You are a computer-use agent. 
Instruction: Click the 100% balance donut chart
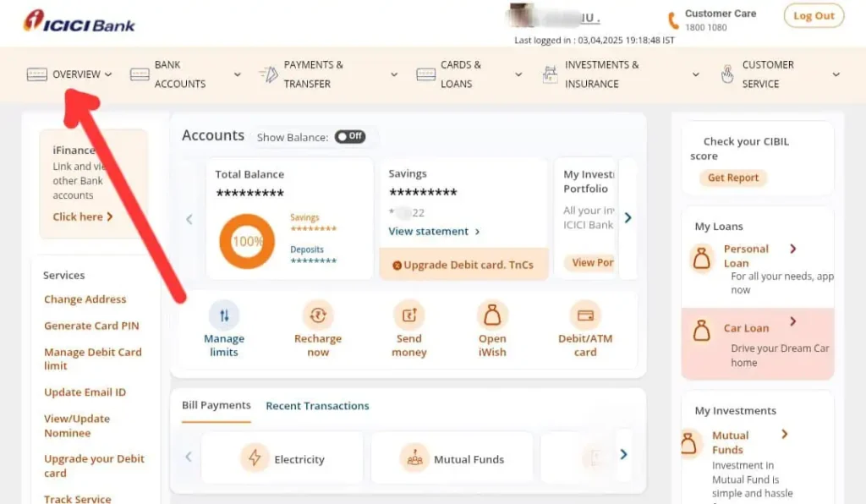coord(247,241)
